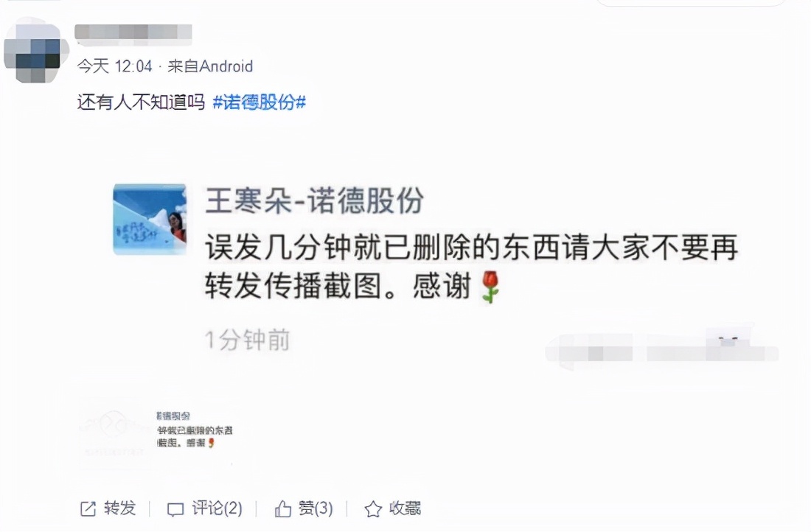Image resolution: width=811 pixels, height=532 pixels.
Task: Click the message text starting with 误发几分钟
Action: [x=471, y=267]
